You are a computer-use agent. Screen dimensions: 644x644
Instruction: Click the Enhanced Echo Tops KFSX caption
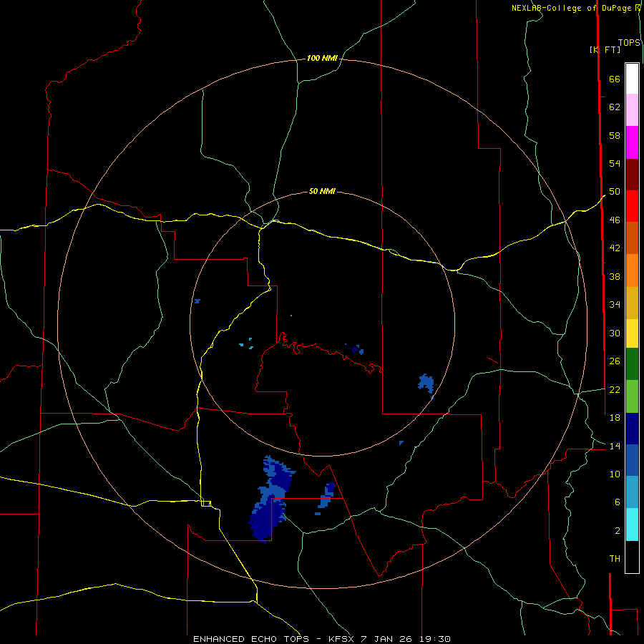coord(322,639)
